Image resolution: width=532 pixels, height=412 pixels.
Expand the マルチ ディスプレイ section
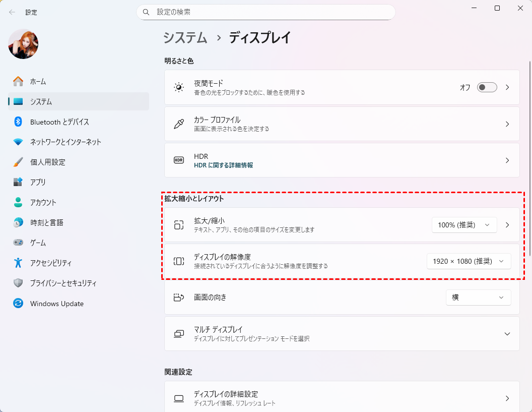pos(507,334)
